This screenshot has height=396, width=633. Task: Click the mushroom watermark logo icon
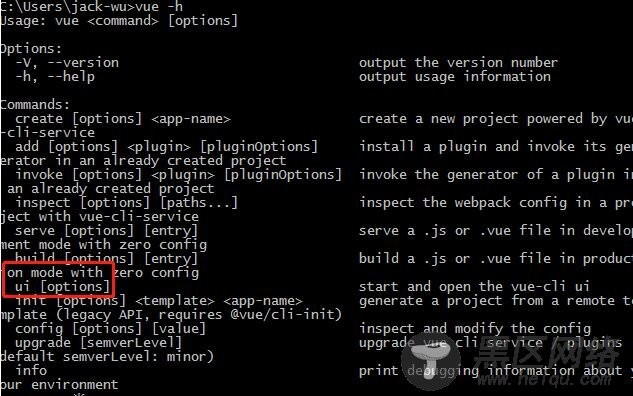click(x=431, y=361)
